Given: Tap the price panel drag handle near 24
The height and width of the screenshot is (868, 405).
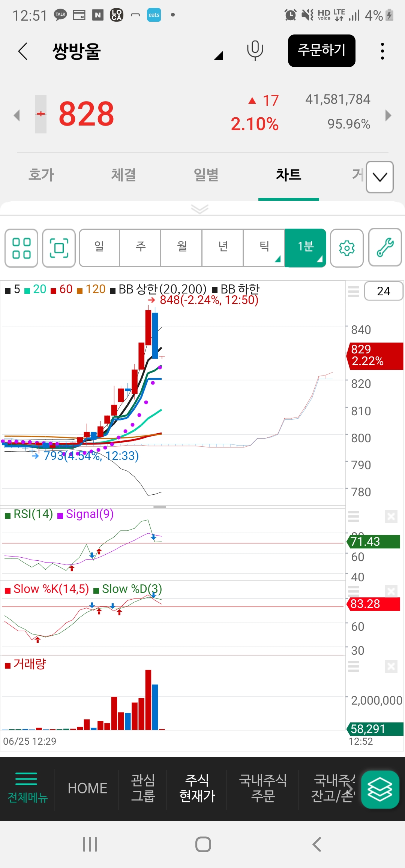Looking at the screenshot, I should click(354, 291).
